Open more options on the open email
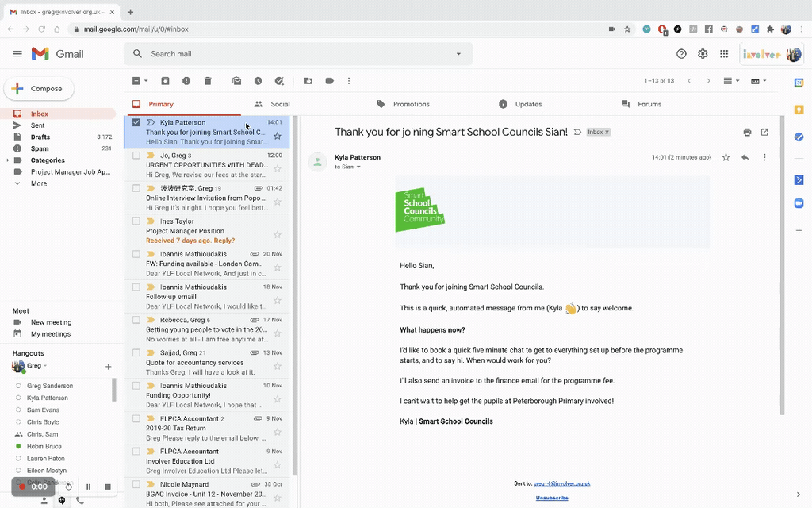The width and height of the screenshot is (812, 508). pyautogui.click(x=764, y=157)
